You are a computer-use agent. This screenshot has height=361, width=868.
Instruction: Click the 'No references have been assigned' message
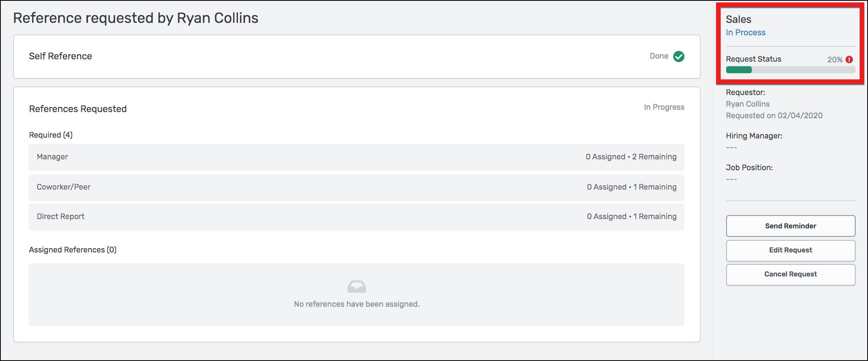pyautogui.click(x=356, y=304)
